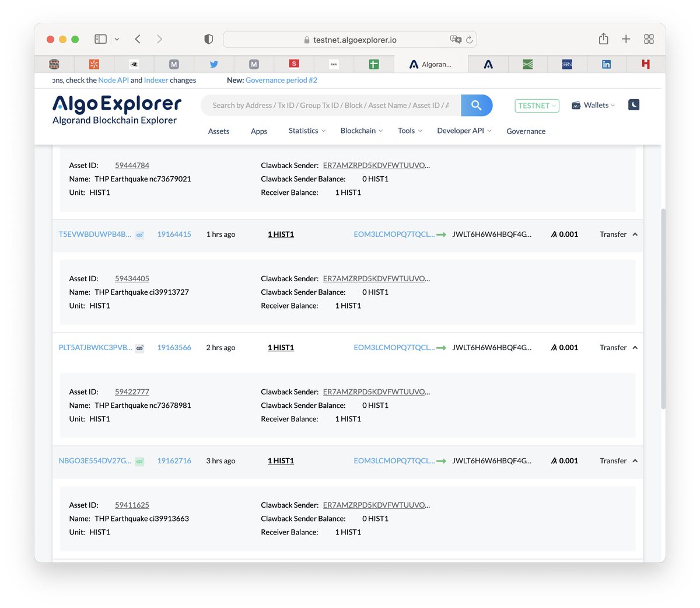Viewport: 700px width, 608px height.
Task: Switch to the green plus favicon tab
Action: (374, 64)
